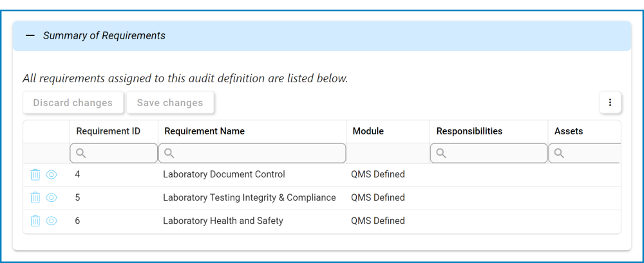This screenshot has width=644, height=263.
Task: View Laboratory Testing Integrity & Compliance details
Action: tap(52, 197)
